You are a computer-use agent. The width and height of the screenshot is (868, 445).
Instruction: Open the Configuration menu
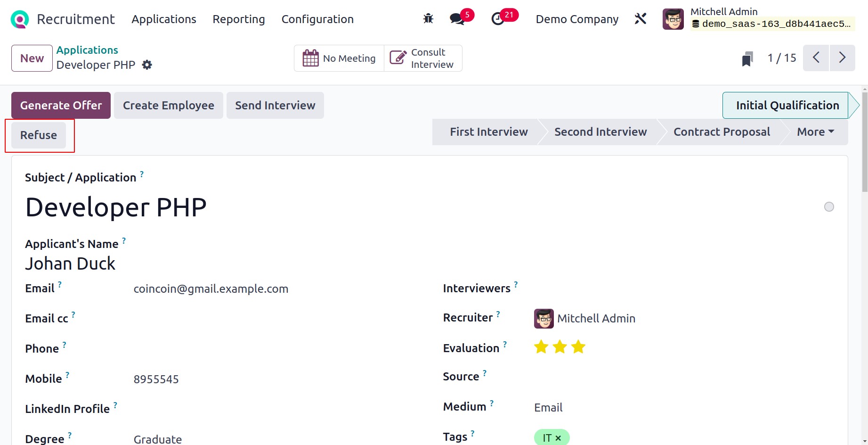click(317, 19)
